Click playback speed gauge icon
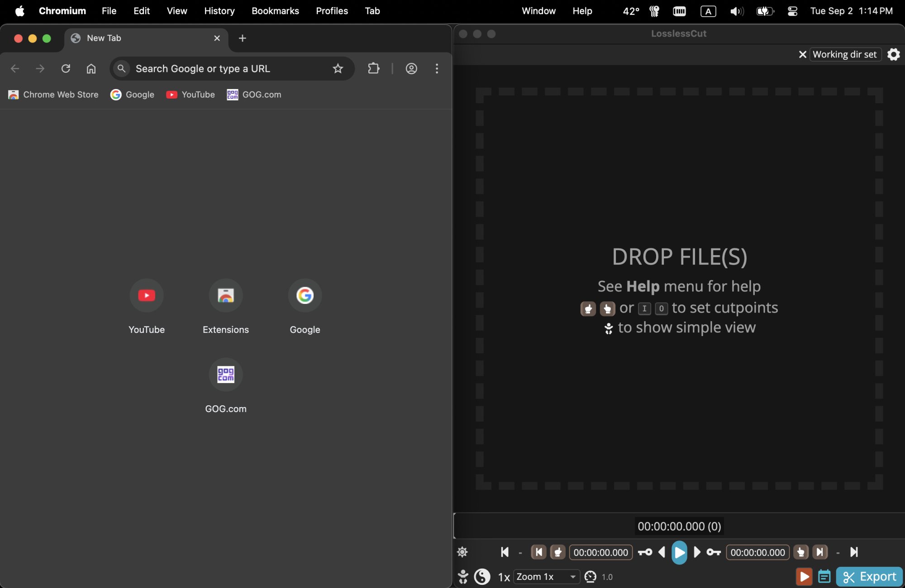Screen dimensions: 905x588 [591, 577]
